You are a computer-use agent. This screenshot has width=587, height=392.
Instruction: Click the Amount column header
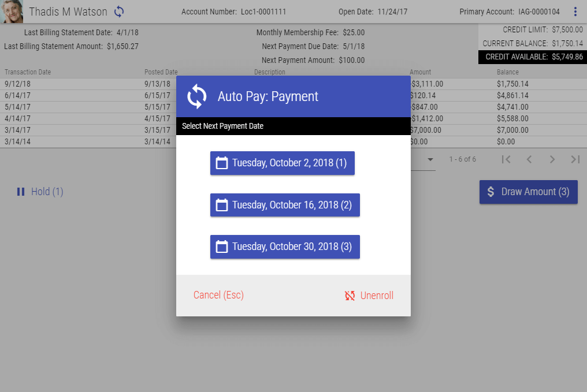click(x=420, y=72)
